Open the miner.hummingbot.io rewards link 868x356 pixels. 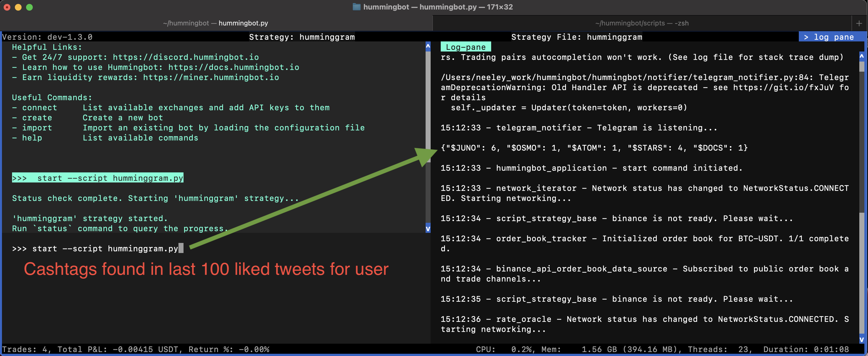click(211, 78)
